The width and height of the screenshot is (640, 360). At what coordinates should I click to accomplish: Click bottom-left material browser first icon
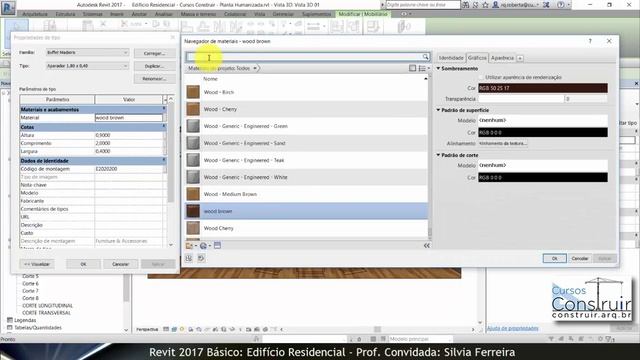[189, 258]
